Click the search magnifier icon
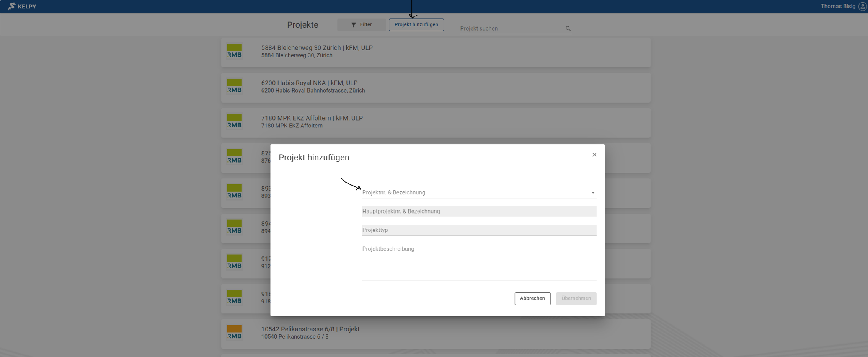Image resolution: width=868 pixels, height=357 pixels. 568,28
